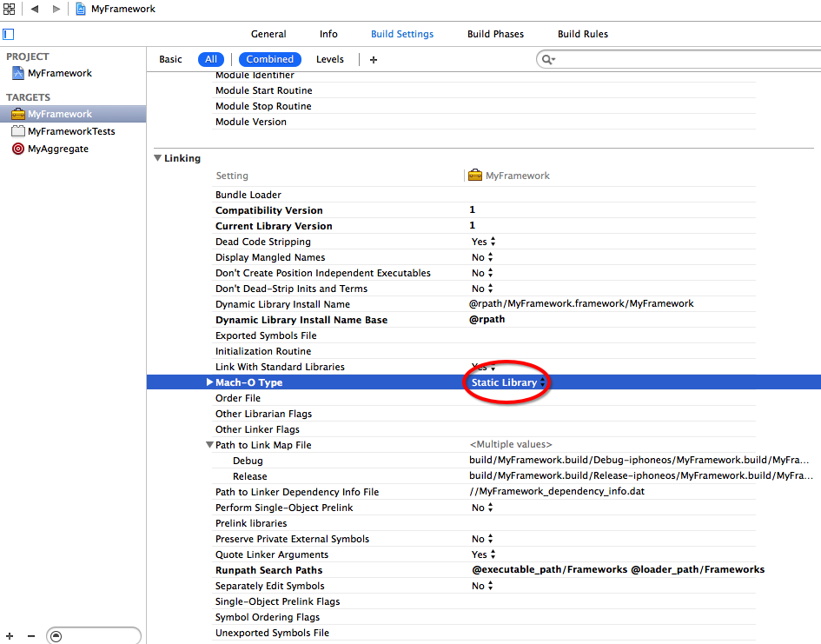Select the Module Version row
The image size is (821, 644).
pyautogui.click(x=485, y=122)
